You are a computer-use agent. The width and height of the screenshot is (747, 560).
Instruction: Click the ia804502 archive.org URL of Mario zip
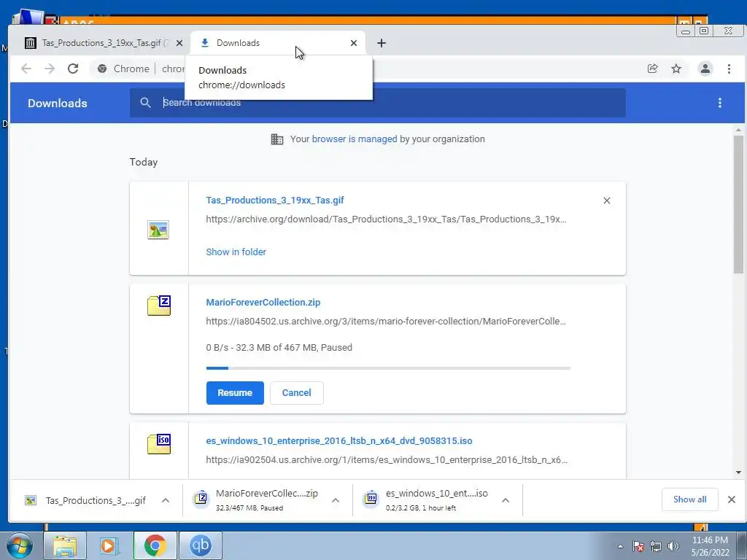point(386,322)
